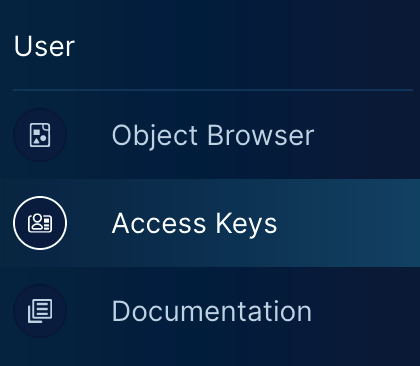Navigate to Object Browser from the sidebar
The width and height of the screenshot is (420, 366).
(x=210, y=135)
